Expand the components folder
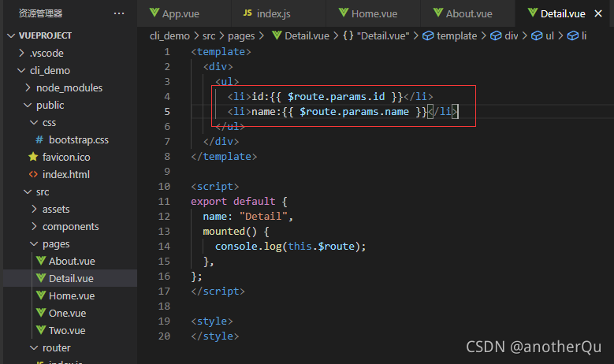This screenshot has width=614, height=364. (x=34, y=226)
